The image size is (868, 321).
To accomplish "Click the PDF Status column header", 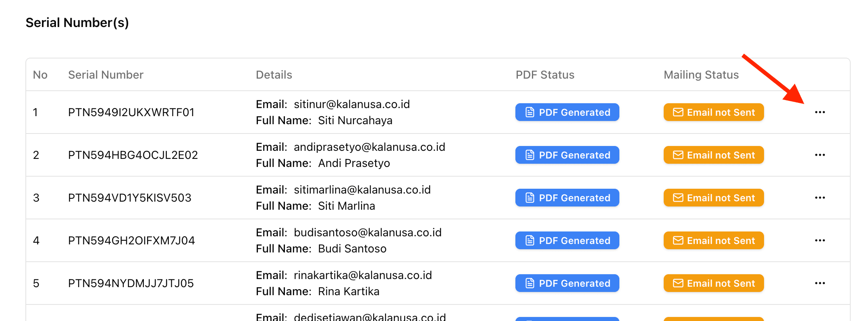I will [x=545, y=75].
